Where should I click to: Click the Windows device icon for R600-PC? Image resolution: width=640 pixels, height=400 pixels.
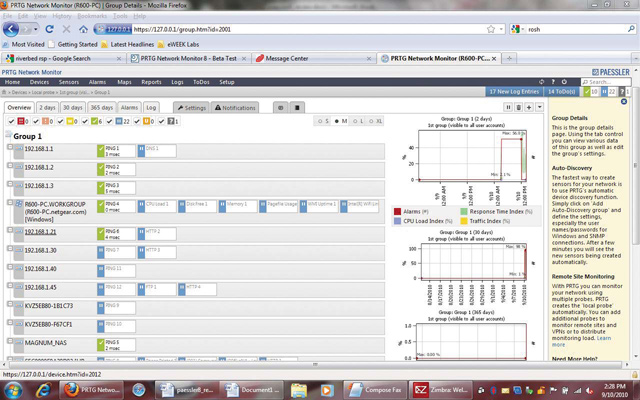19,204
